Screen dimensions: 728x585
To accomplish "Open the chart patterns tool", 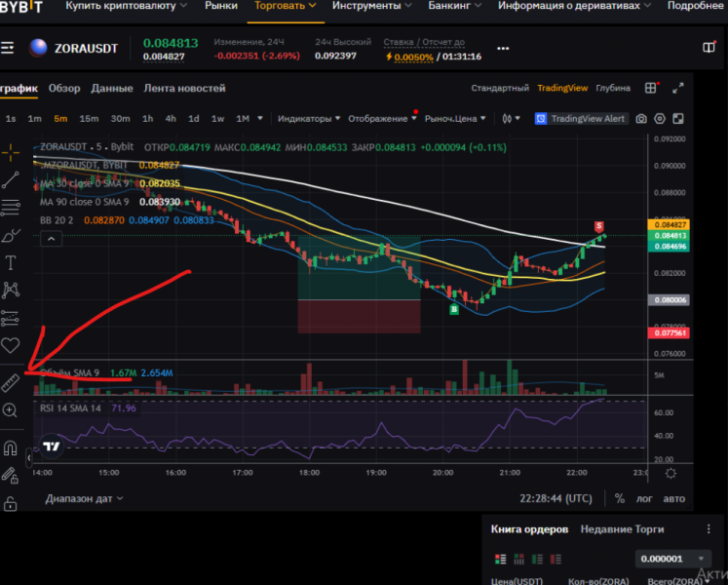I will (10, 291).
